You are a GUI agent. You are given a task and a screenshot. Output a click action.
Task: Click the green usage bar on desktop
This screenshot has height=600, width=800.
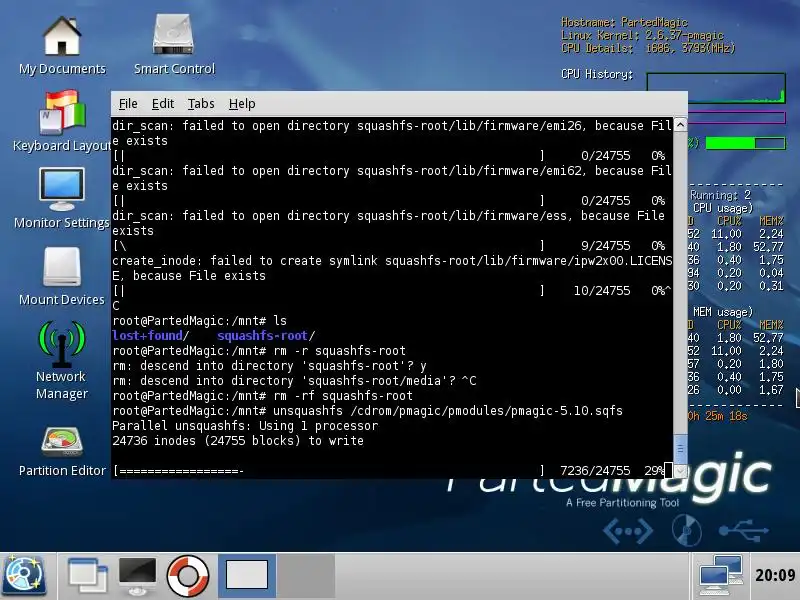coord(745,143)
